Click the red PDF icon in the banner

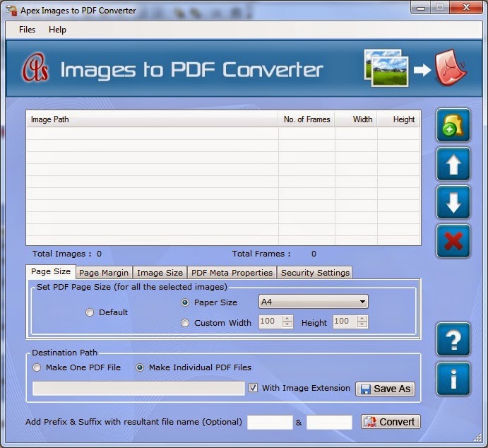[451, 68]
